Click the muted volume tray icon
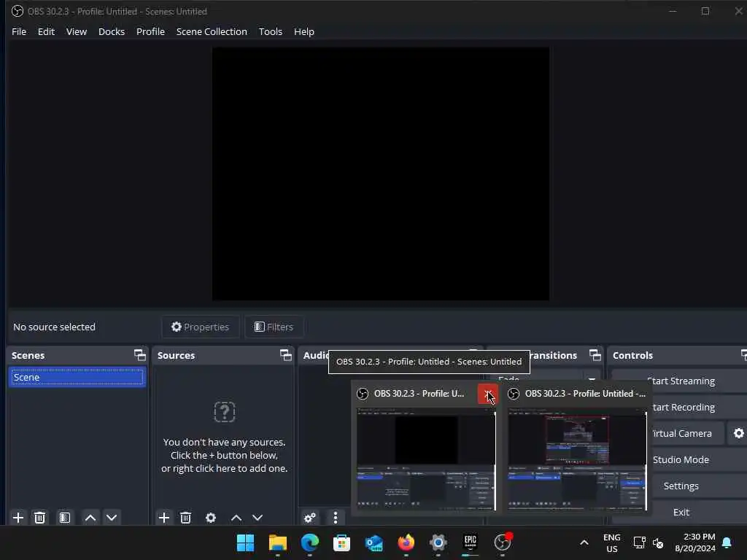747x560 pixels. click(x=658, y=542)
